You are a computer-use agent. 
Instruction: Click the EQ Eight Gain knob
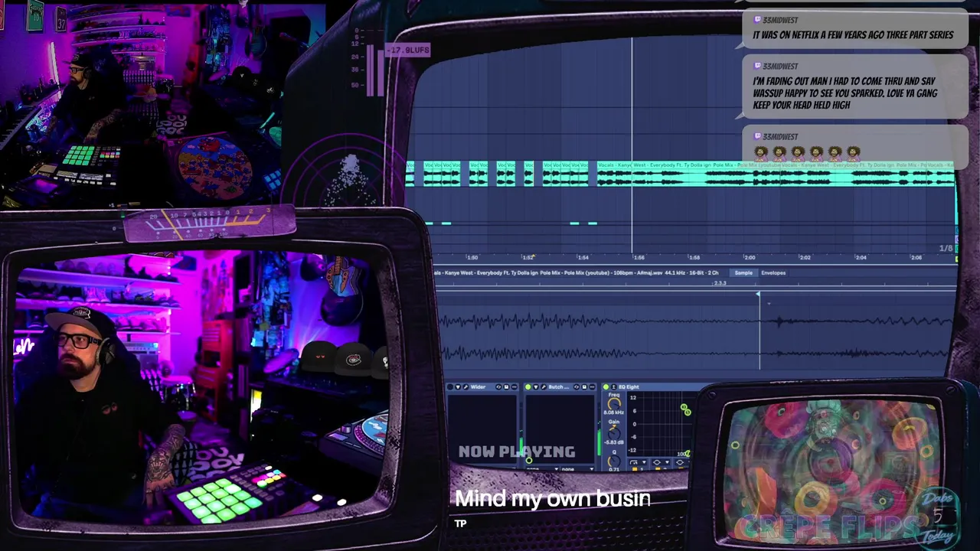click(x=614, y=433)
